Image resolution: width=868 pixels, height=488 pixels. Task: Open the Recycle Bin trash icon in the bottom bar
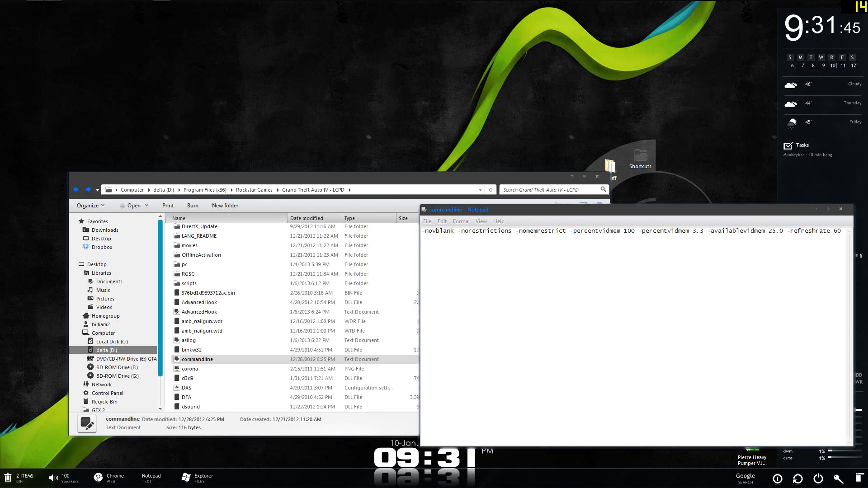pyautogui.click(x=8, y=478)
